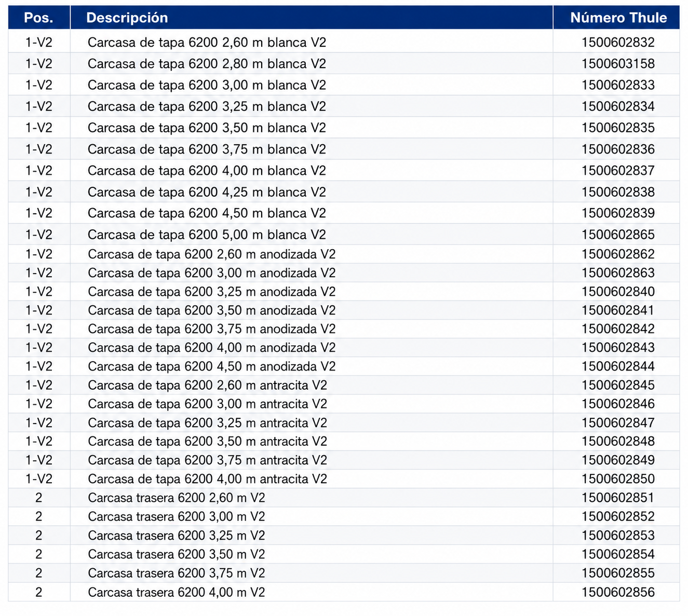The height and width of the screenshot is (616, 688).
Task: Click 'Carcasa trasera 6200 3,25 m V2'
Action: [x=177, y=536]
